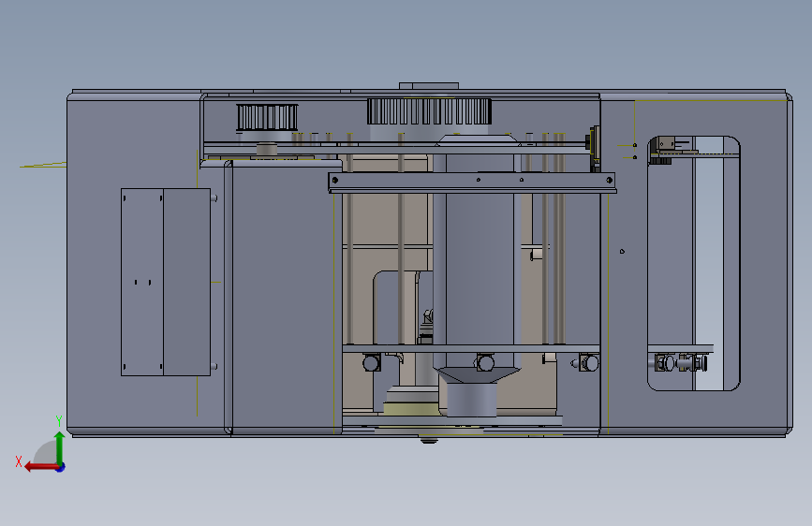The image size is (812, 526).
Task: Select the rectangular access door panel
Action: [x=166, y=282]
